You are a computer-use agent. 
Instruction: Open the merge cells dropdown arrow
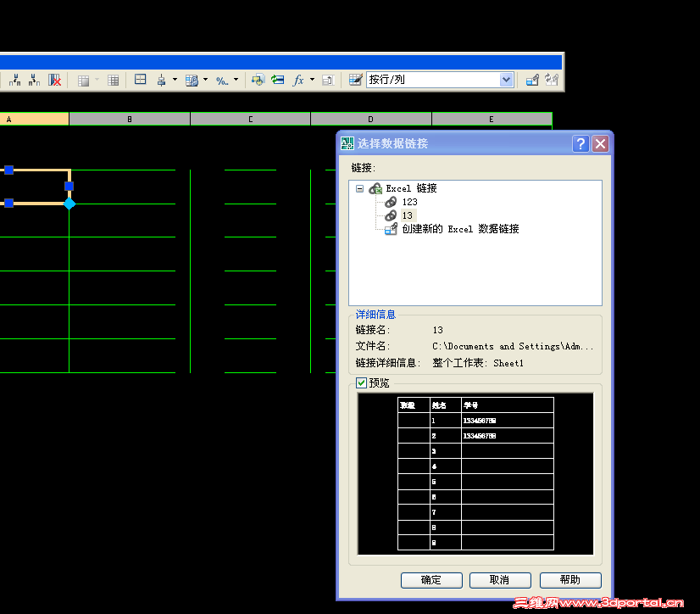(x=97, y=80)
